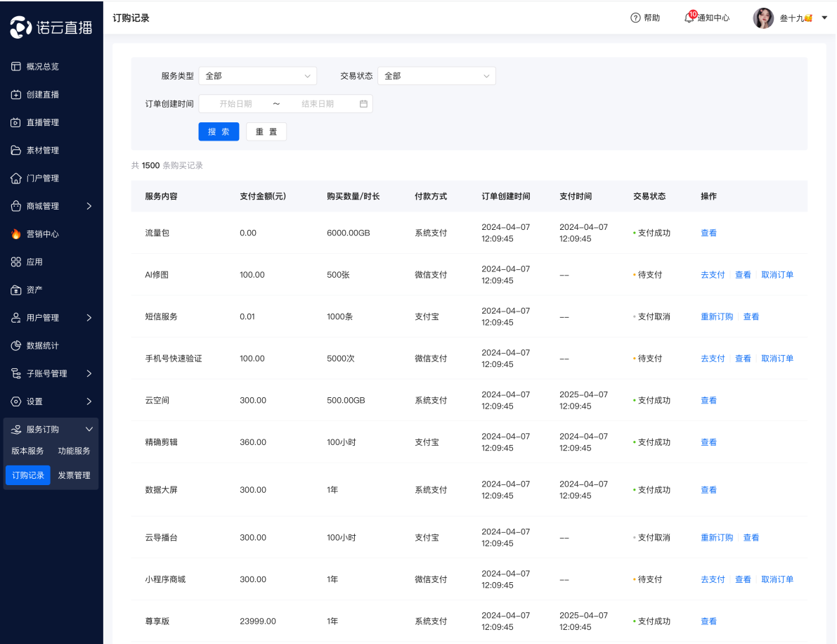837x644 pixels.
Task: Open the user profile avatar
Action: [x=763, y=18]
